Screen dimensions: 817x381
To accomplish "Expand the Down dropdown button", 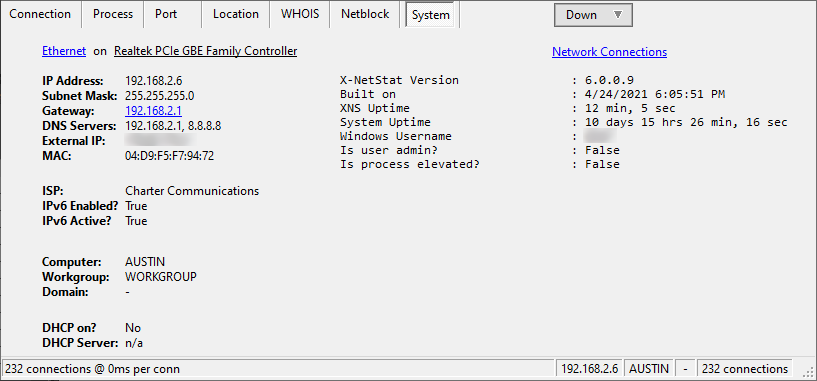I will pyautogui.click(x=593, y=15).
